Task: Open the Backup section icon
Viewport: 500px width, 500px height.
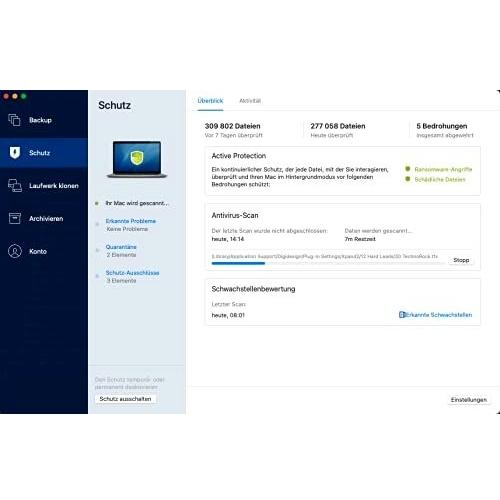Action: (x=14, y=120)
